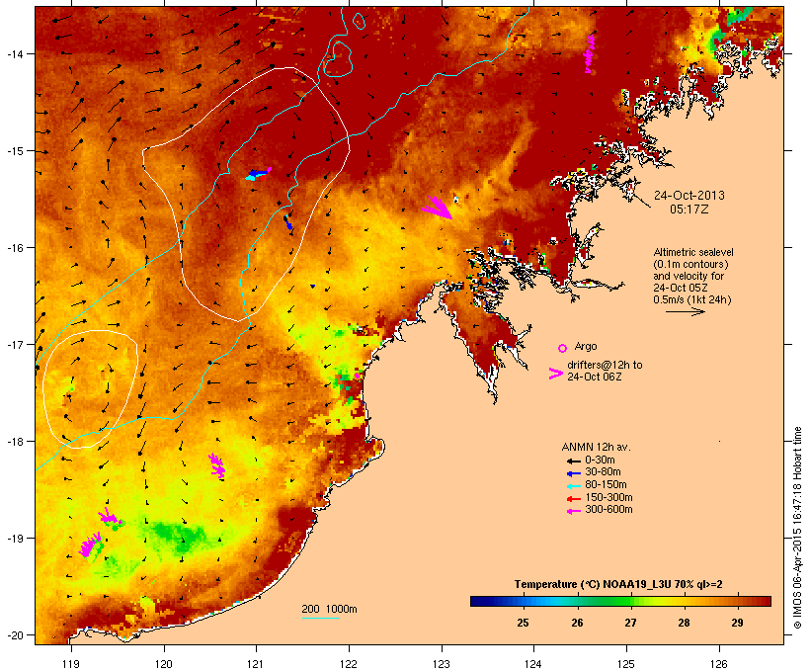Click the 126 longitude axis label
Image resolution: width=810 pixels, height=672 pixels.
coord(719,663)
